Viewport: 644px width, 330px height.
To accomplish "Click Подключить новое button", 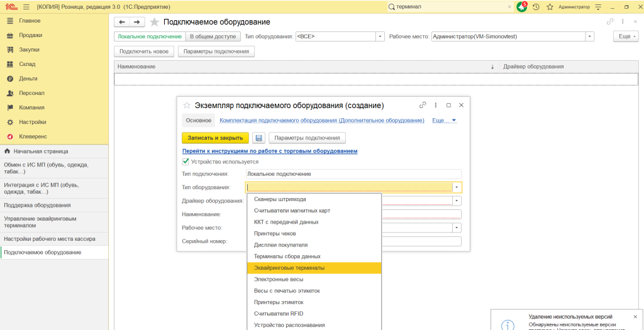I will click(144, 52).
